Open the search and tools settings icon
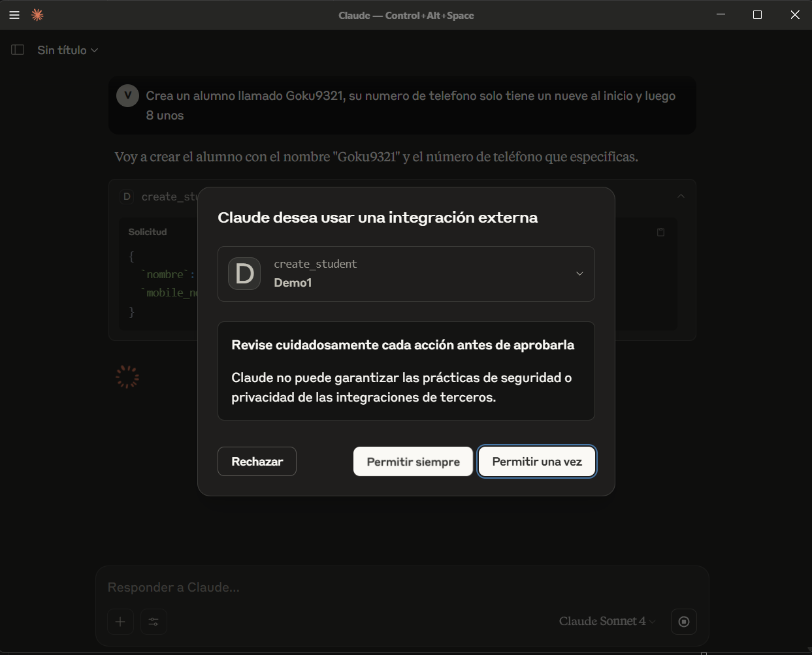 pos(154,622)
